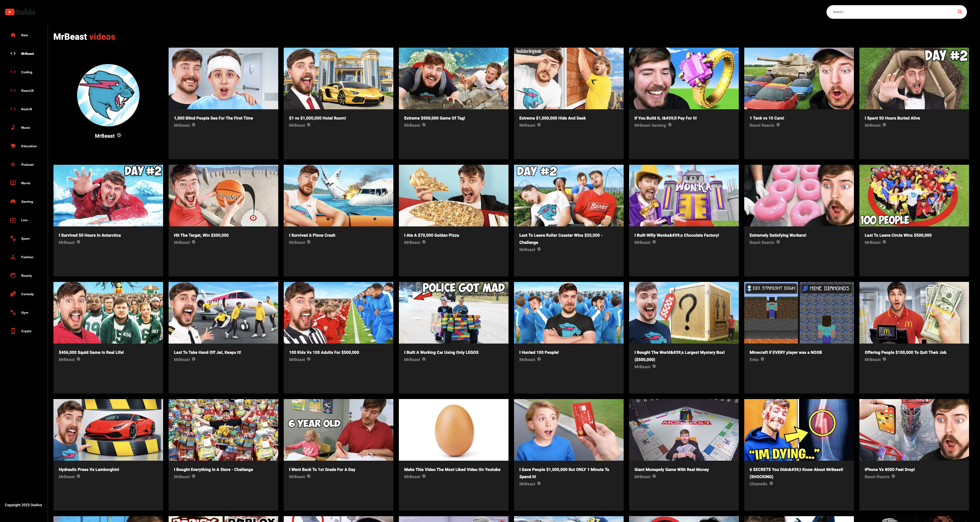Click the Live TV icon
The width and height of the screenshot is (980, 522).
(x=13, y=220)
